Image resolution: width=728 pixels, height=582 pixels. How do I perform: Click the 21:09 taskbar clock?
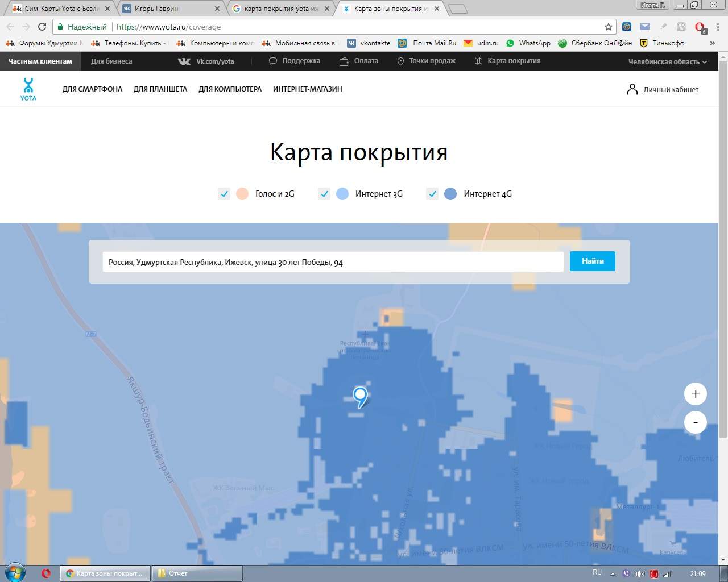tap(698, 573)
